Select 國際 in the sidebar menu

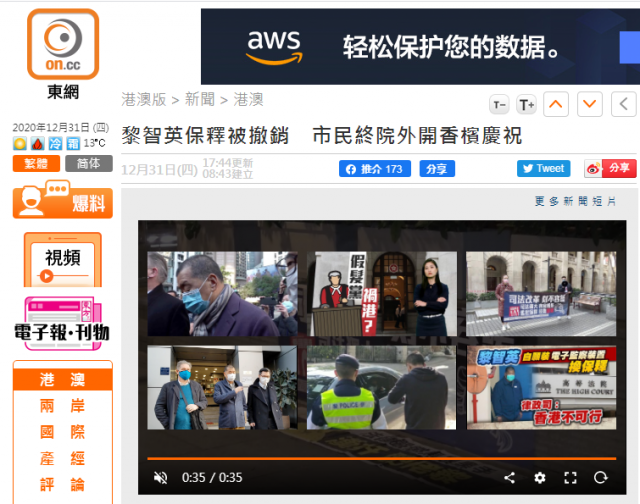point(63,432)
